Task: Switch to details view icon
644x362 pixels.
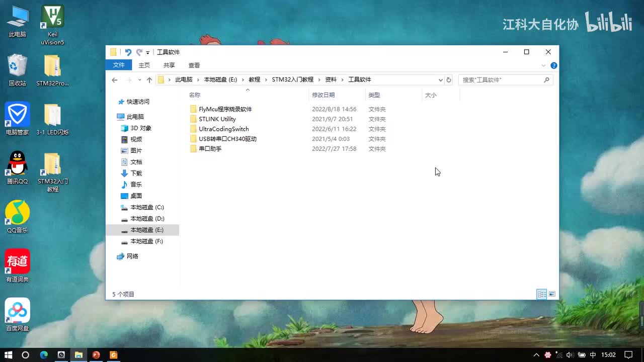Action: coord(542,294)
